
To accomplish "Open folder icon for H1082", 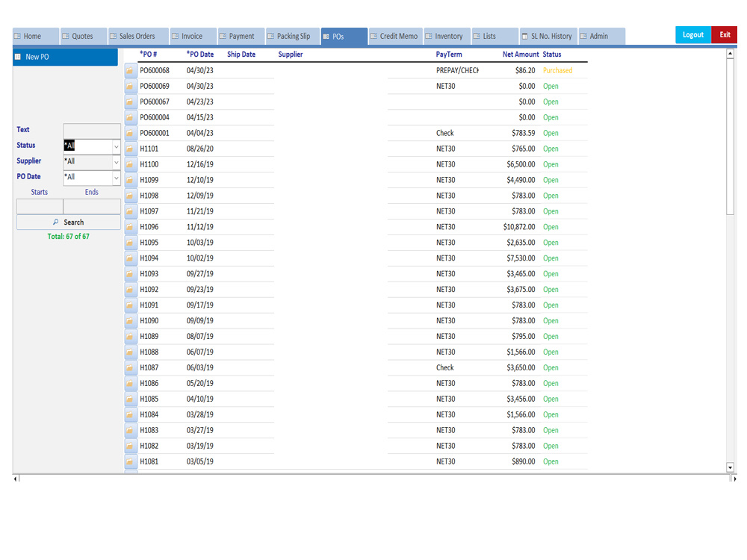I will (130, 447).
